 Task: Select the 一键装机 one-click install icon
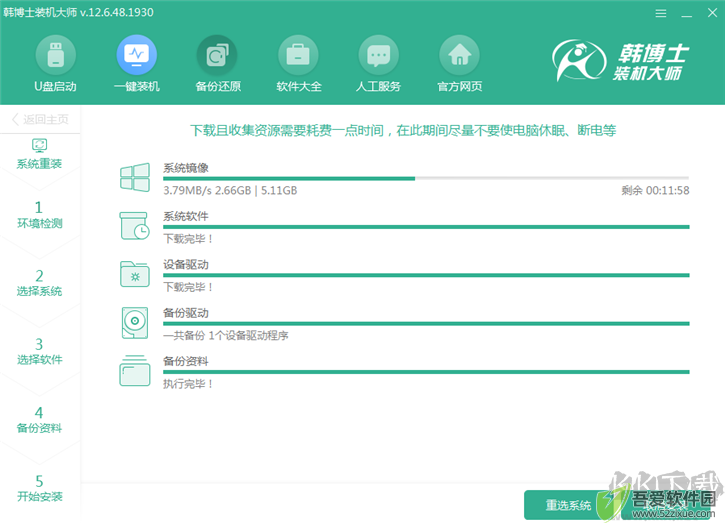coord(136,55)
